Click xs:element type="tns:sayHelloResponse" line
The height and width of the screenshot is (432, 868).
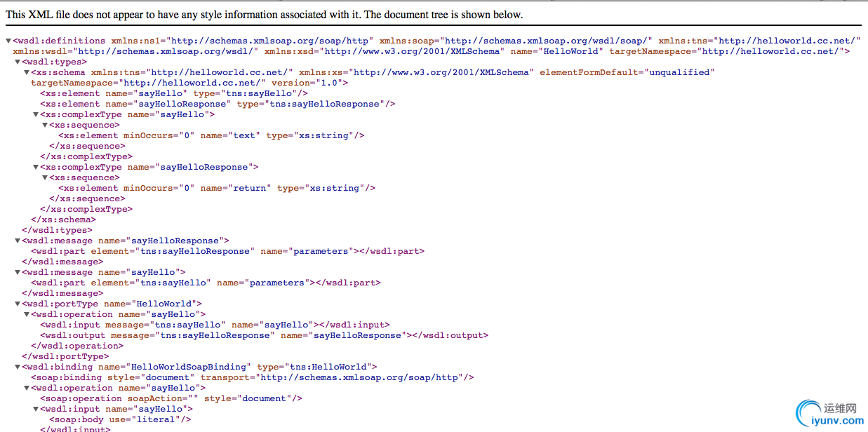[218, 104]
